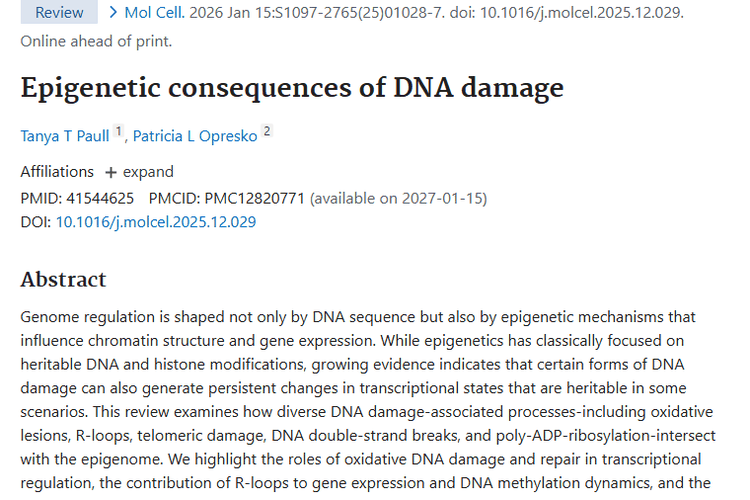The image size is (750, 500).
Task: Click the article title heading
Action: click(x=292, y=88)
